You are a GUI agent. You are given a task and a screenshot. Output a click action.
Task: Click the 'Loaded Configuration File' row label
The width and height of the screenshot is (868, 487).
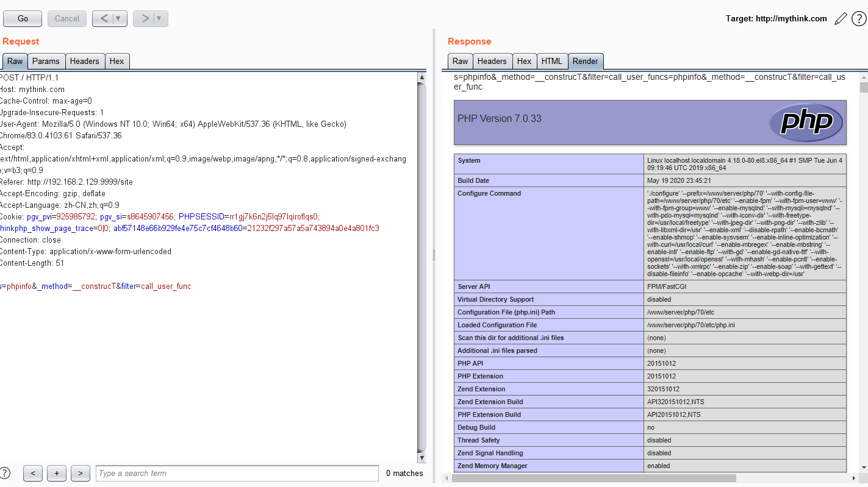click(x=497, y=325)
